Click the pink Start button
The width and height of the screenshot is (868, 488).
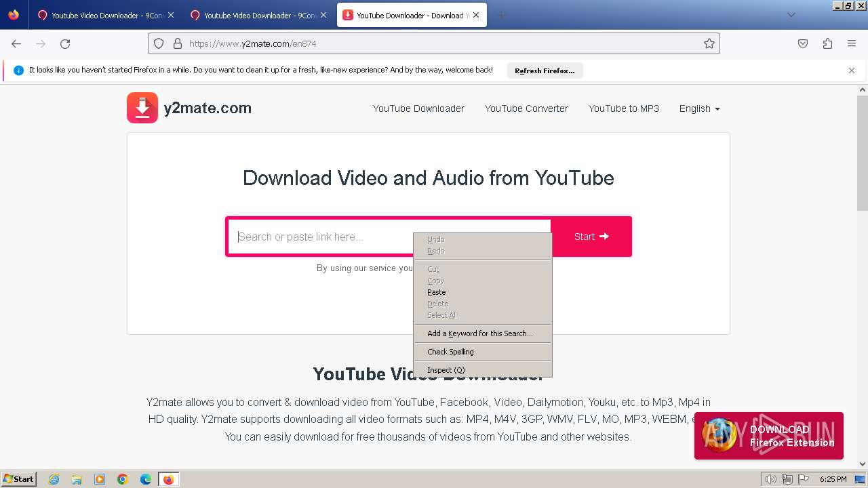coord(591,237)
